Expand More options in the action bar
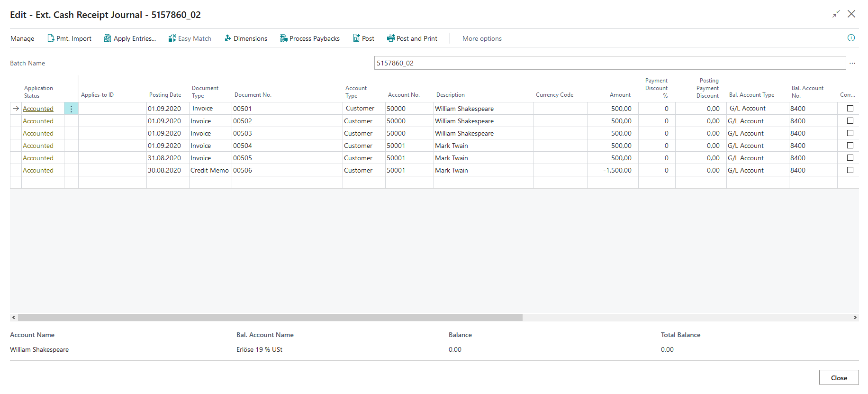Viewport: 868px width, 394px height. pos(482,38)
